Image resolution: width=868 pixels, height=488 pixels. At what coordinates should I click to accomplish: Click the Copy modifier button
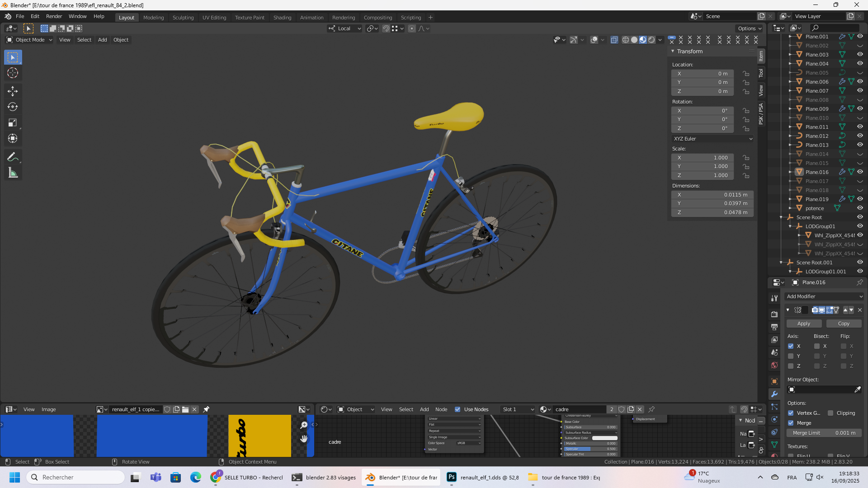click(x=843, y=324)
